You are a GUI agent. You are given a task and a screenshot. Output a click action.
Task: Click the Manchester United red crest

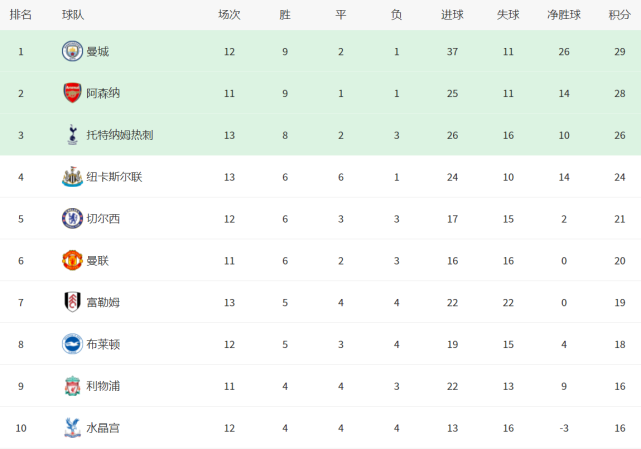(72, 260)
